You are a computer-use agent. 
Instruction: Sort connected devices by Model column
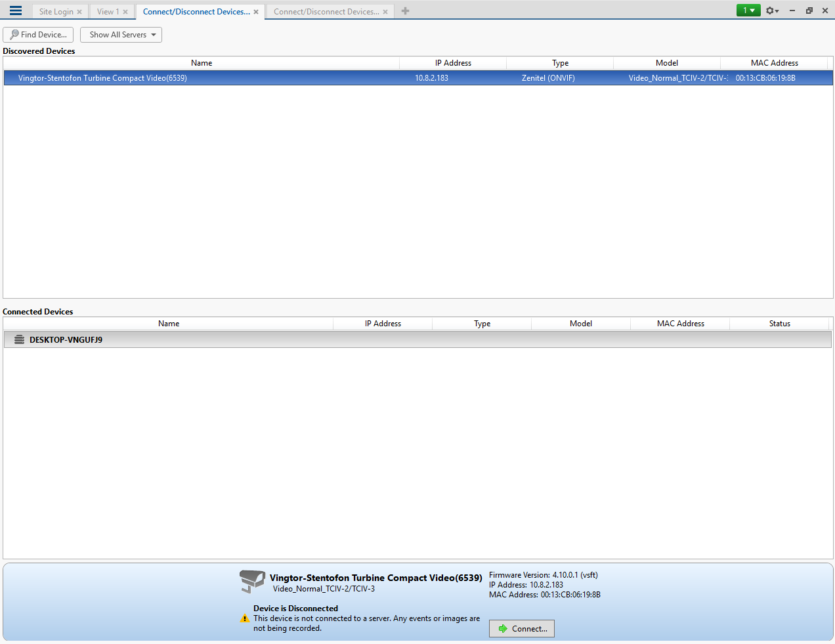tap(581, 324)
